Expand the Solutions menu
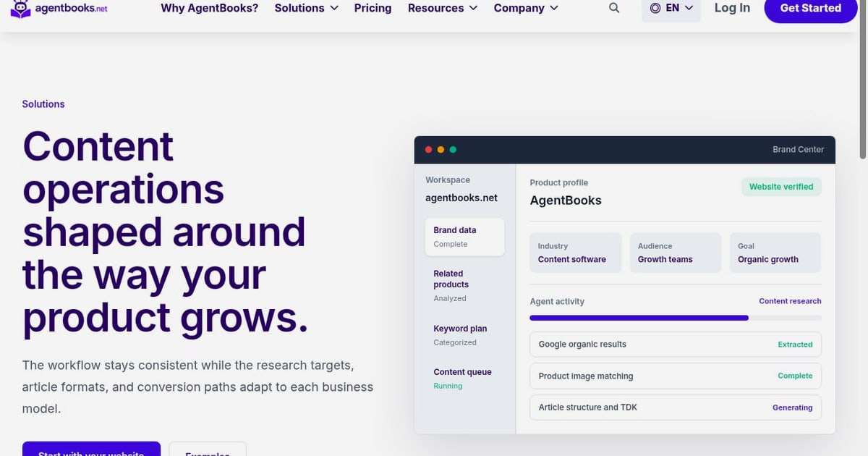The image size is (868, 456). (x=307, y=8)
